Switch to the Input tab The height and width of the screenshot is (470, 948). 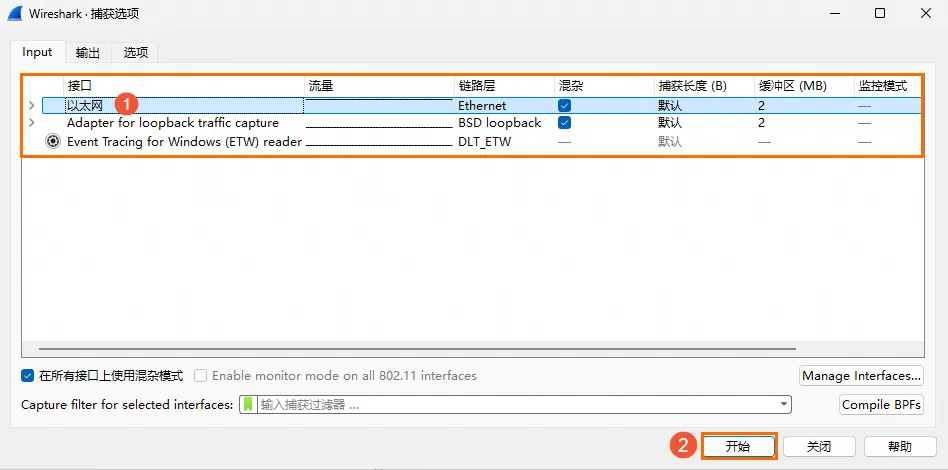(37, 52)
